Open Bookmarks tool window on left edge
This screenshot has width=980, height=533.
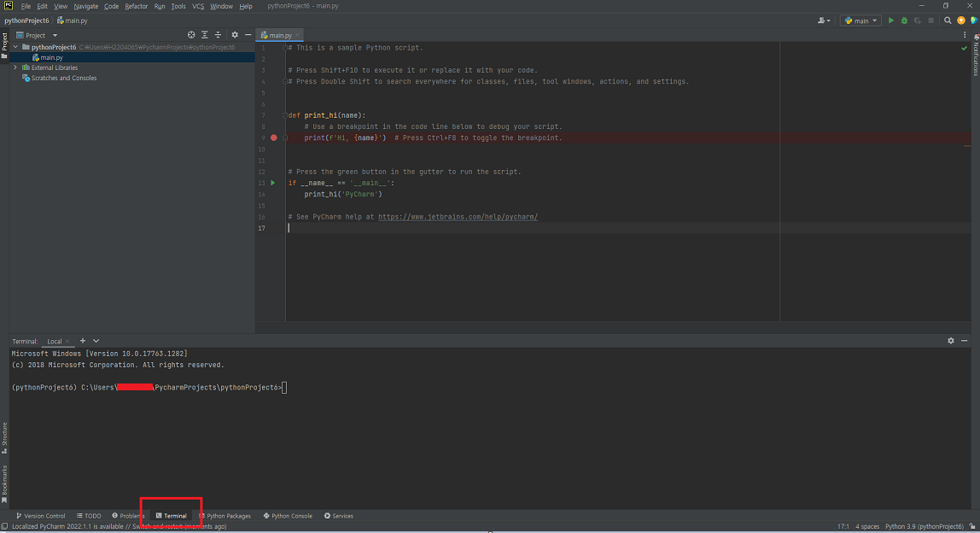[4, 484]
